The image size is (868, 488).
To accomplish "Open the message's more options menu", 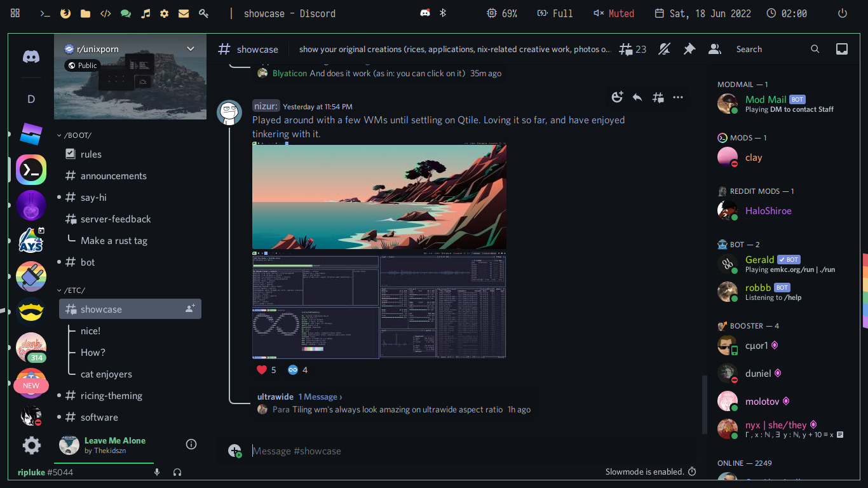I will point(677,97).
